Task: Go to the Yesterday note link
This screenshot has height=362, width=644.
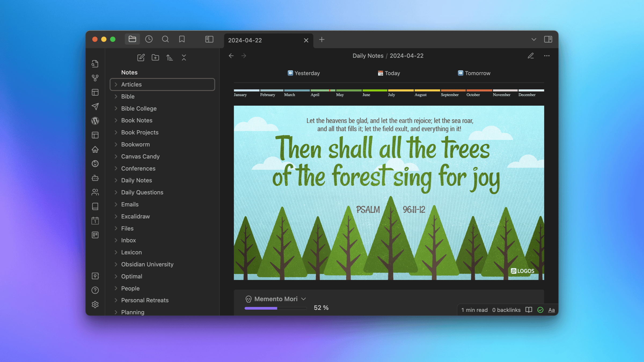Action: pos(303,73)
